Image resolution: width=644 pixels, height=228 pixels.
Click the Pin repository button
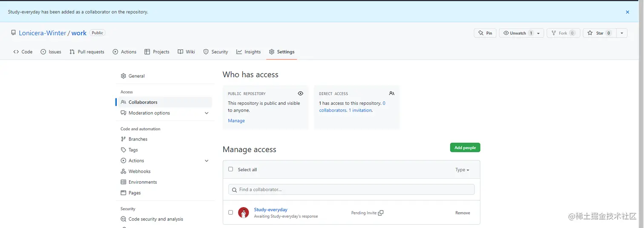coord(485,33)
